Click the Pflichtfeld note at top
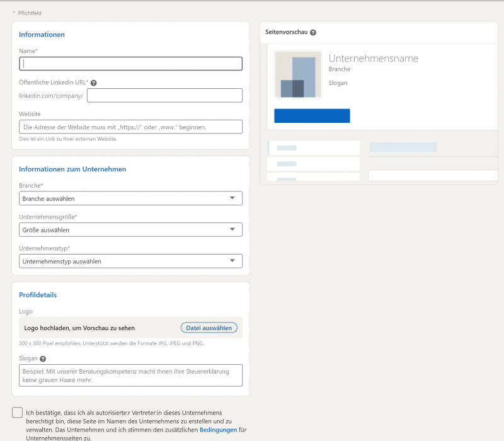Viewport: 504px width, 441px height. pos(27,13)
